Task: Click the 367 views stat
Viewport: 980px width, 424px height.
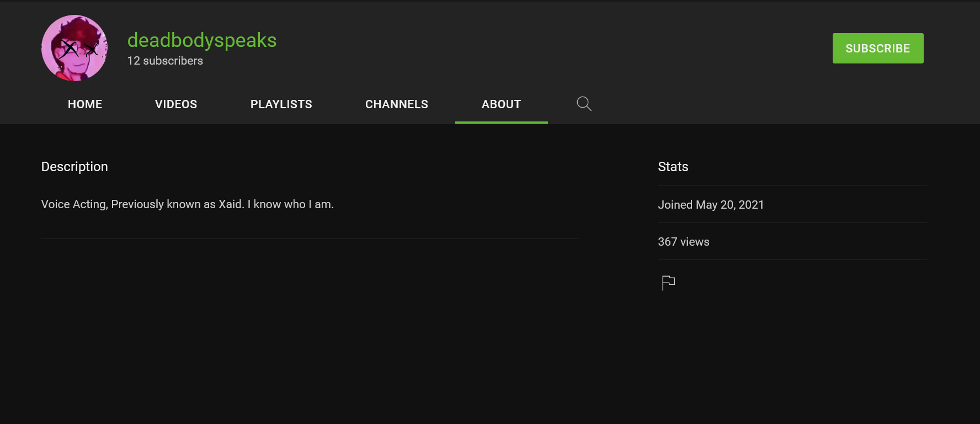Action: [684, 242]
